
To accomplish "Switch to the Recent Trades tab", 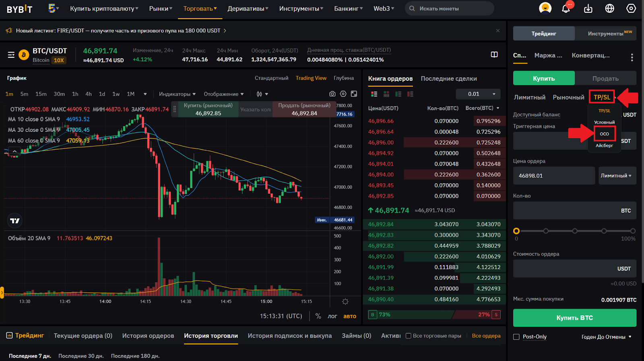I will 449,78.
